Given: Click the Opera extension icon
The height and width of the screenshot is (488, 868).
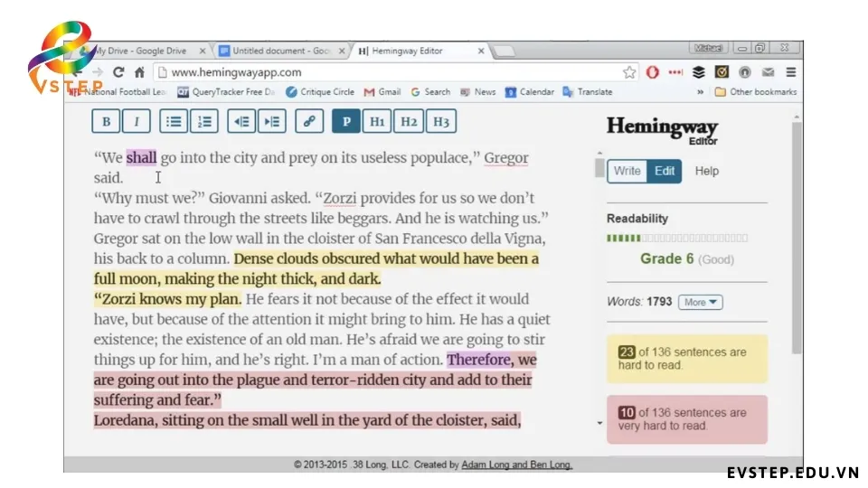Looking at the screenshot, I should click(x=652, y=72).
